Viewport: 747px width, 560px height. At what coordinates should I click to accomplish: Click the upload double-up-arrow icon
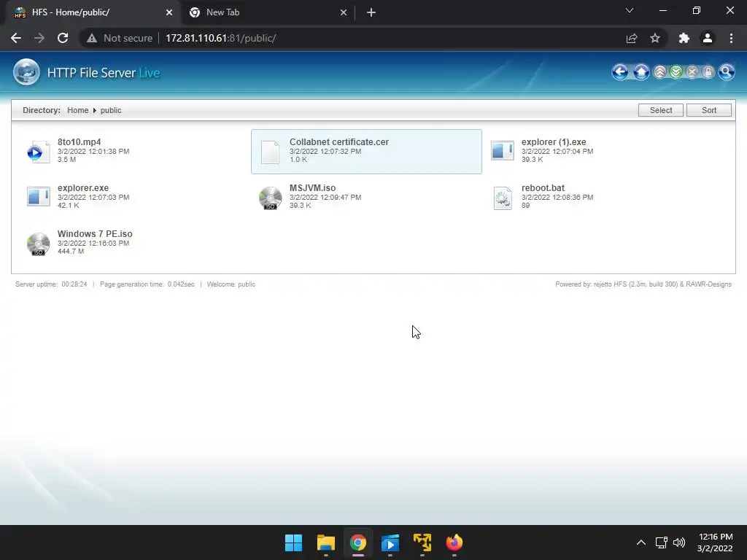659,72
